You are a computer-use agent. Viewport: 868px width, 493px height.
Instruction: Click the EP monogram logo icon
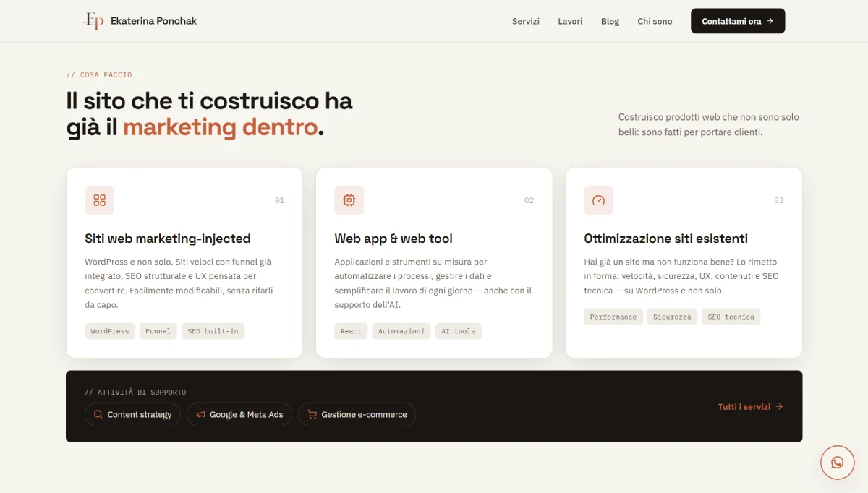click(94, 21)
